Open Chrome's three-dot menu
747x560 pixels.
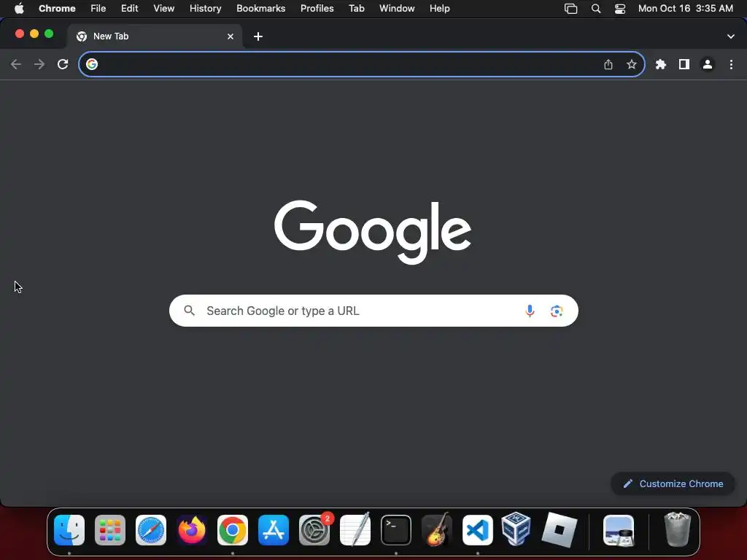[x=731, y=64]
